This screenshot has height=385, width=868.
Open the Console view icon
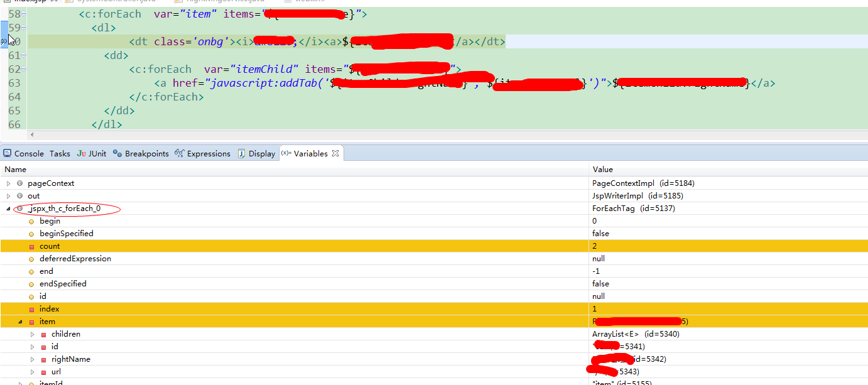pyautogui.click(x=8, y=153)
